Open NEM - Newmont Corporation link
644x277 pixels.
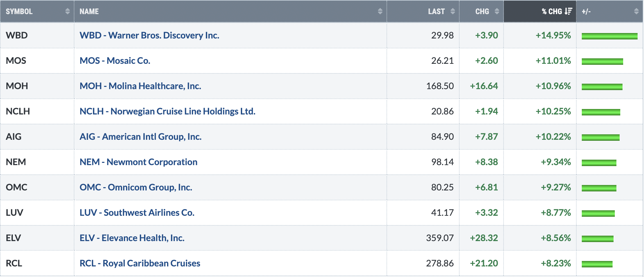pyautogui.click(x=139, y=162)
